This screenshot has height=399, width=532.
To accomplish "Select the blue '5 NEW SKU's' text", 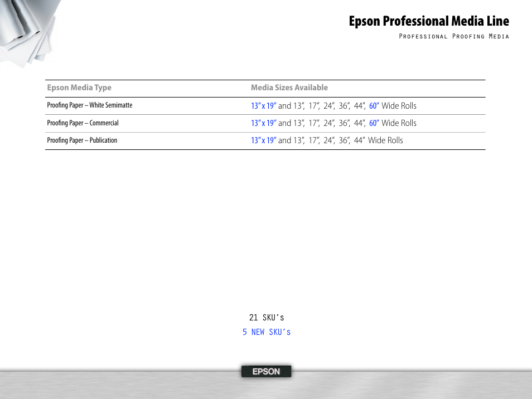I will [x=267, y=332].
